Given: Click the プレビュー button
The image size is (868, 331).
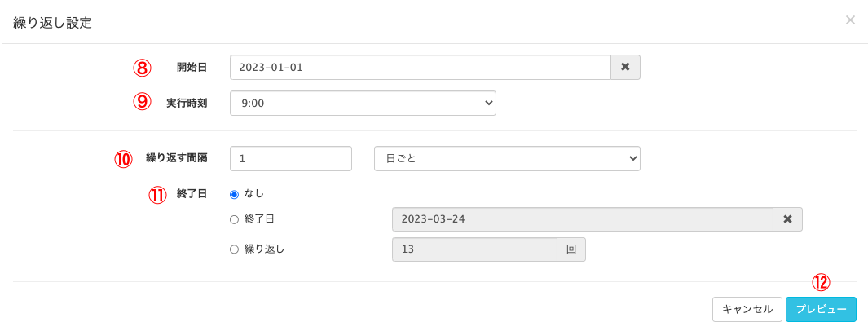Looking at the screenshot, I should (x=821, y=309).
